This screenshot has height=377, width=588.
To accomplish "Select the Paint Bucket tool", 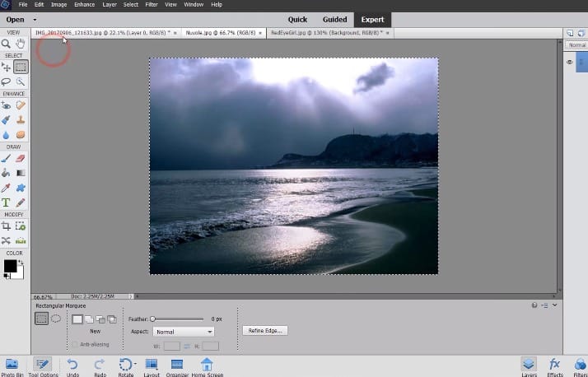I will coord(6,173).
